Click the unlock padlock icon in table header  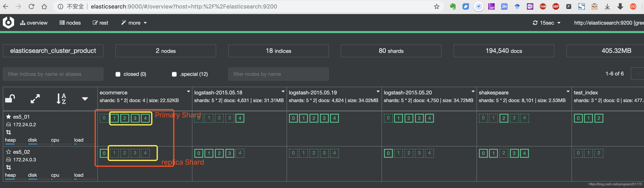10,99
